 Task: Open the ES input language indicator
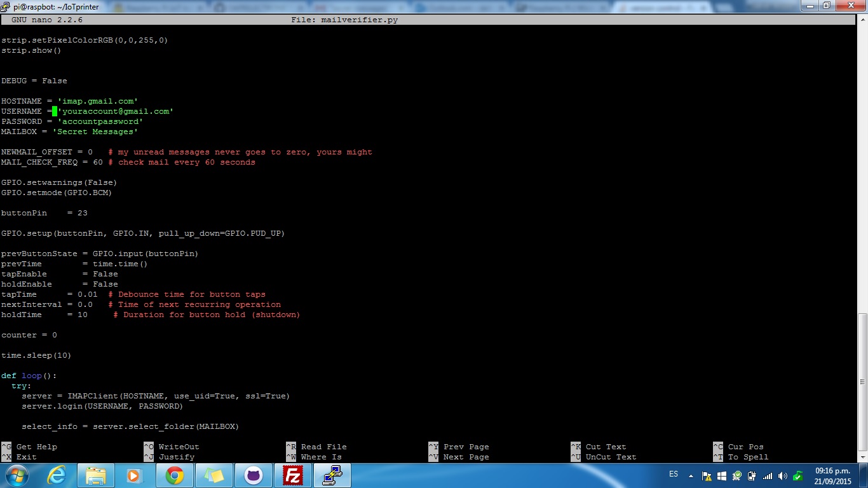pyautogui.click(x=674, y=475)
